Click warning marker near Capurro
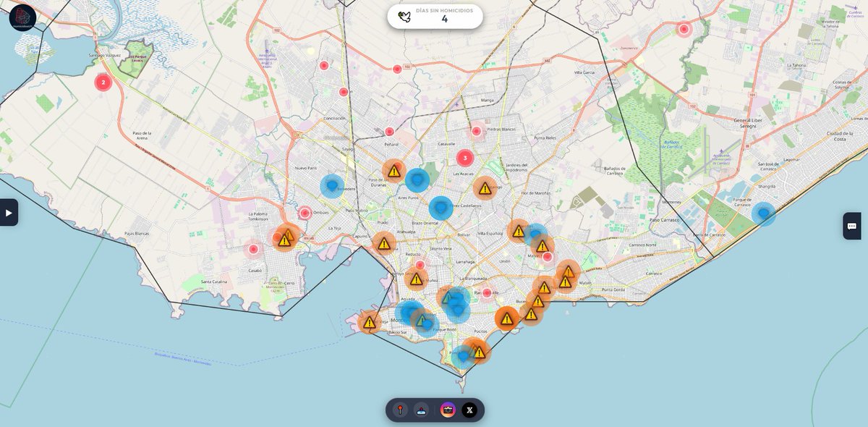 tap(384, 244)
